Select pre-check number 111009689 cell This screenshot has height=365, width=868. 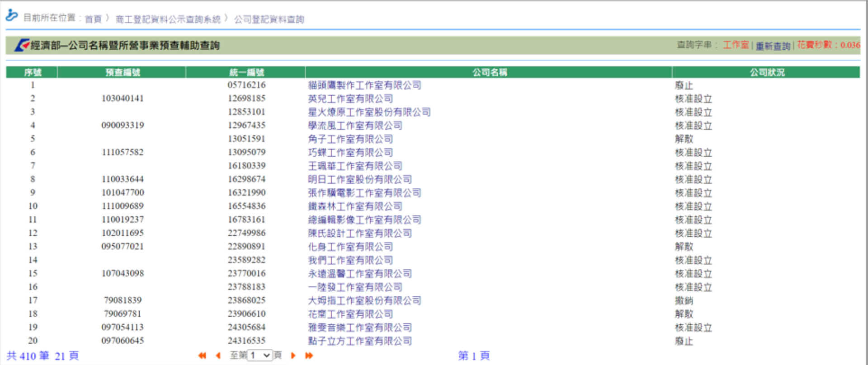[x=123, y=206]
